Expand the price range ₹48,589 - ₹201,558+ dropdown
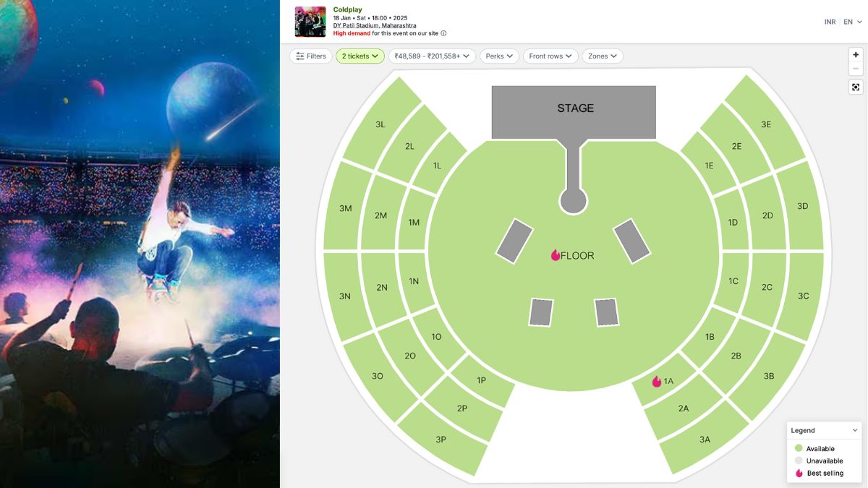Image resolution: width=868 pixels, height=488 pixels. pyautogui.click(x=432, y=56)
